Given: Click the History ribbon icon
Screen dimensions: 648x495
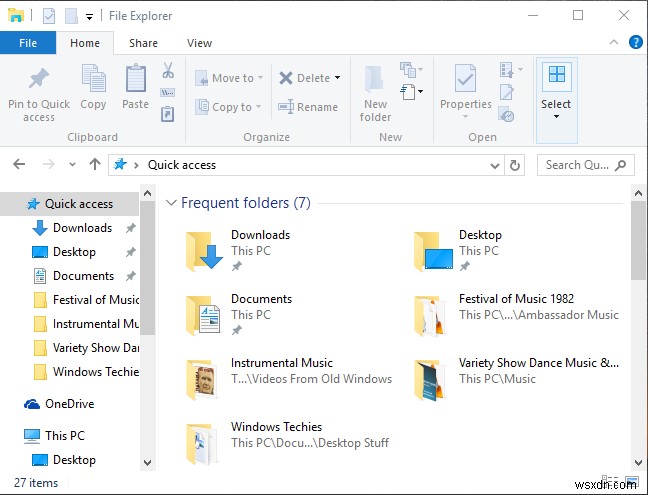Looking at the screenshot, I should click(x=507, y=114).
